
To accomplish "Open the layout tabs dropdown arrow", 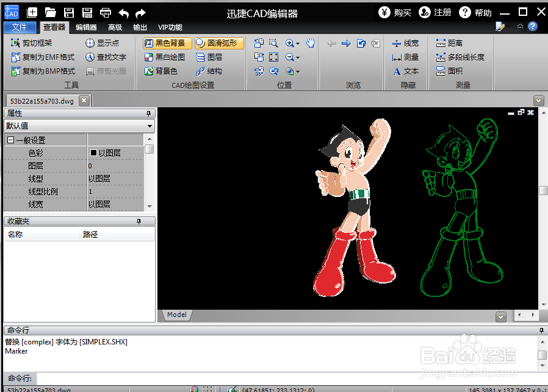I will pyautogui.click(x=501, y=316).
